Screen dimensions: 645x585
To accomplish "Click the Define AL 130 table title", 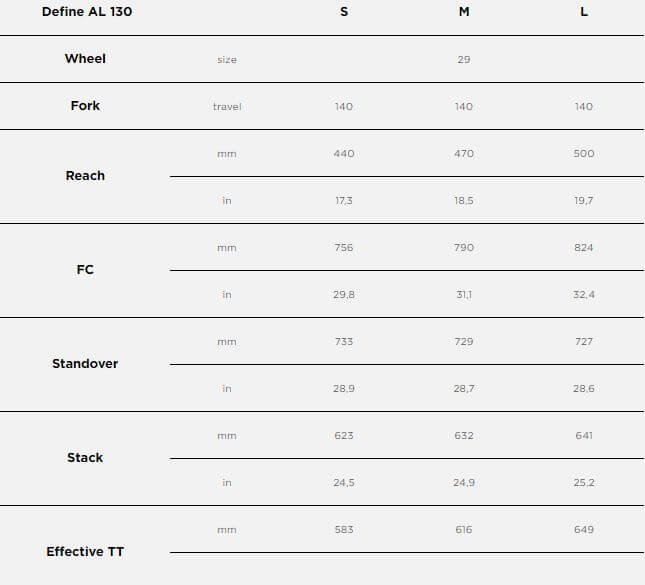I will tap(87, 12).
